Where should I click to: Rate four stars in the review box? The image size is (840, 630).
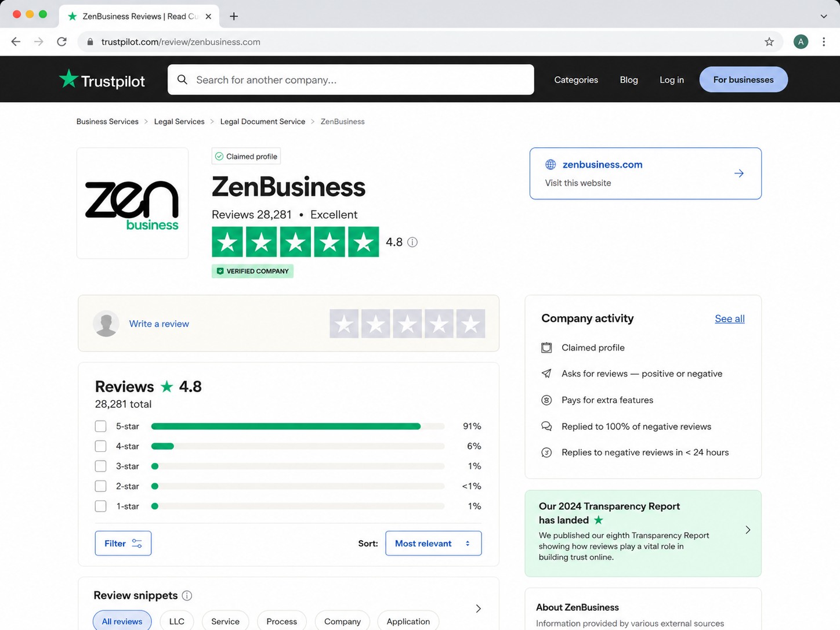point(439,324)
